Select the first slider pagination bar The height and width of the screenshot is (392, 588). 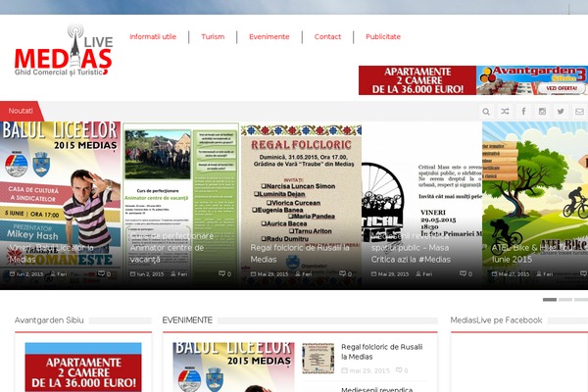point(550,300)
